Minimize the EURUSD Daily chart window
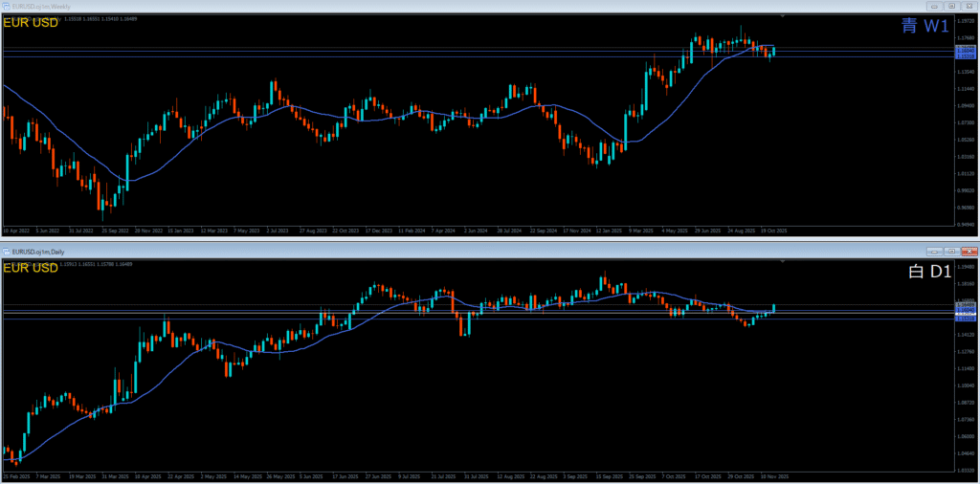The height and width of the screenshot is (484, 980). (935, 251)
